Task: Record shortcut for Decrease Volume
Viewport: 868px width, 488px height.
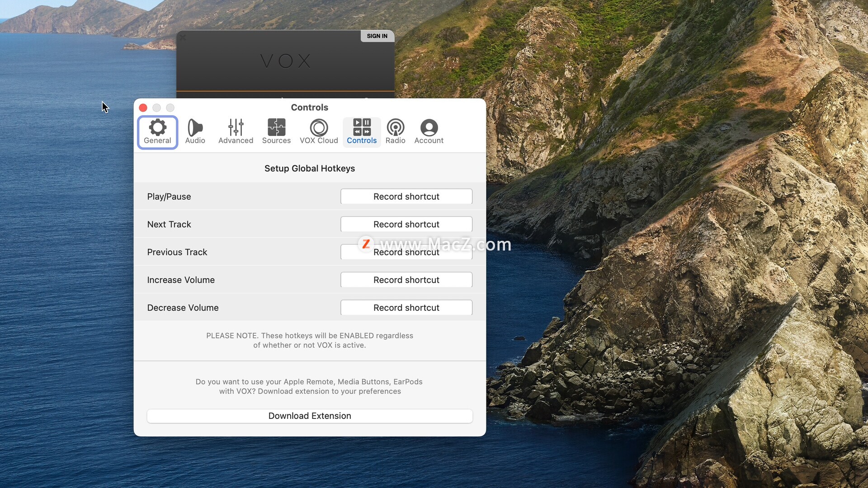Action: click(x=406, y=308)
